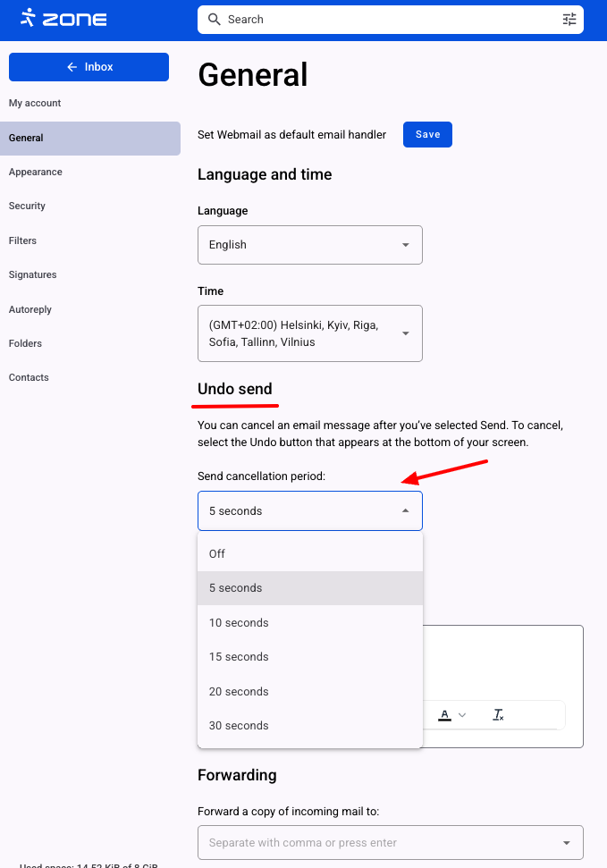Open My account settings
The height and width of the screenshot is (868, 607).
[x=35, y=103]
